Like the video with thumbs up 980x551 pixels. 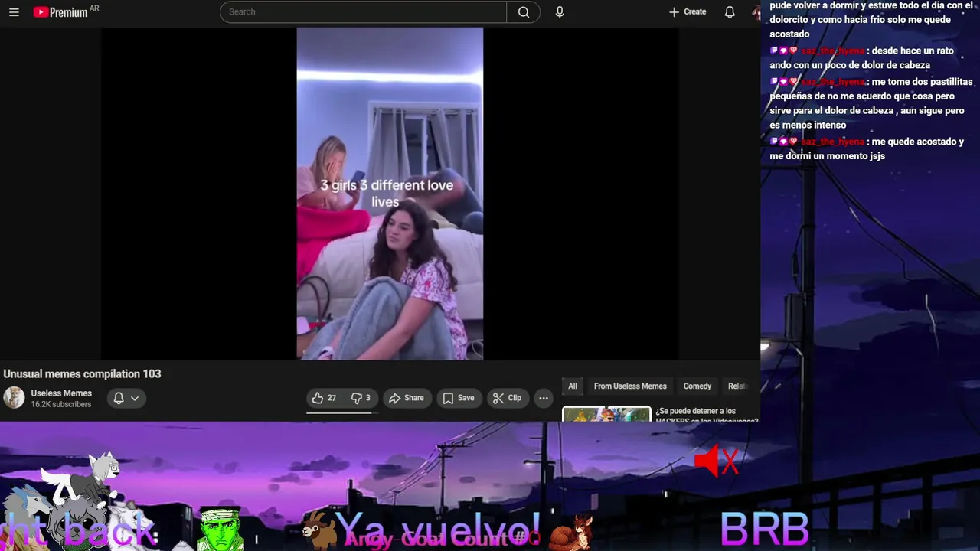click(x=325, y=398)
